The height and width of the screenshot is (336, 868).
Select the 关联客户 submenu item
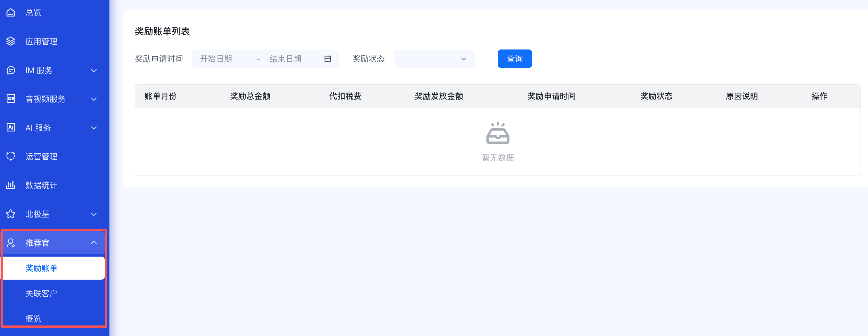(x=41, y=293)
